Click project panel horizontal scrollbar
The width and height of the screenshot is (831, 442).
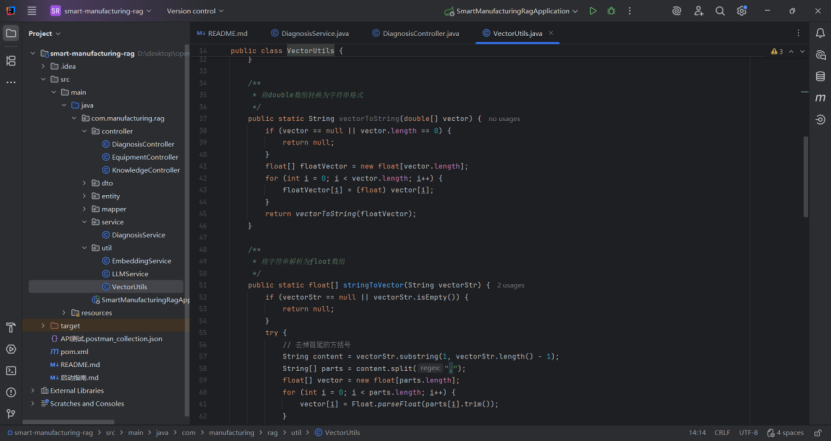click(x=68, y=422)
